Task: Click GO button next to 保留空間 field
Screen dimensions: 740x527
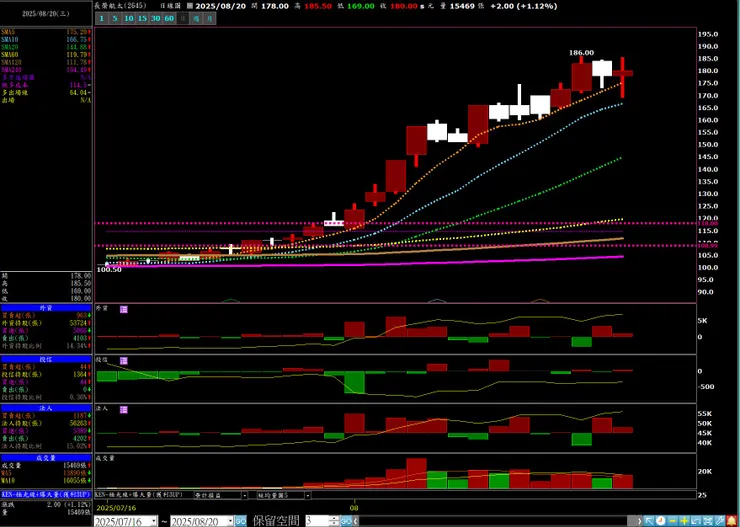Action: coord(346,521)
